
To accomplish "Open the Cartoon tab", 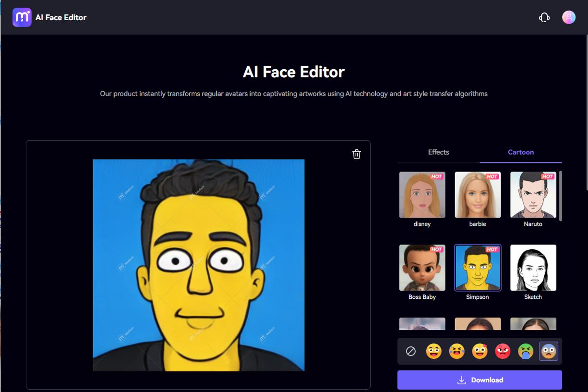I will [x=521, y=152].
